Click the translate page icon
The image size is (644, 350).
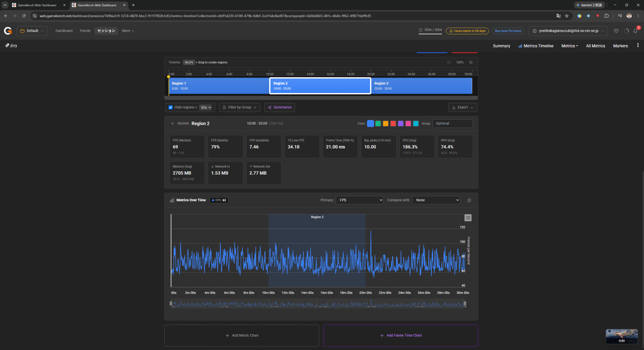tap(558, 16)
